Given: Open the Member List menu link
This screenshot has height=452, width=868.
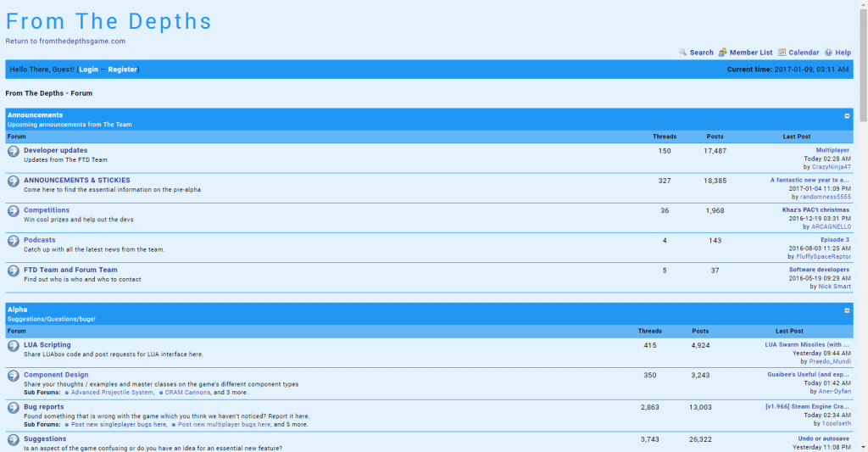Looking at the screenshot, I should tap(751, 53).
